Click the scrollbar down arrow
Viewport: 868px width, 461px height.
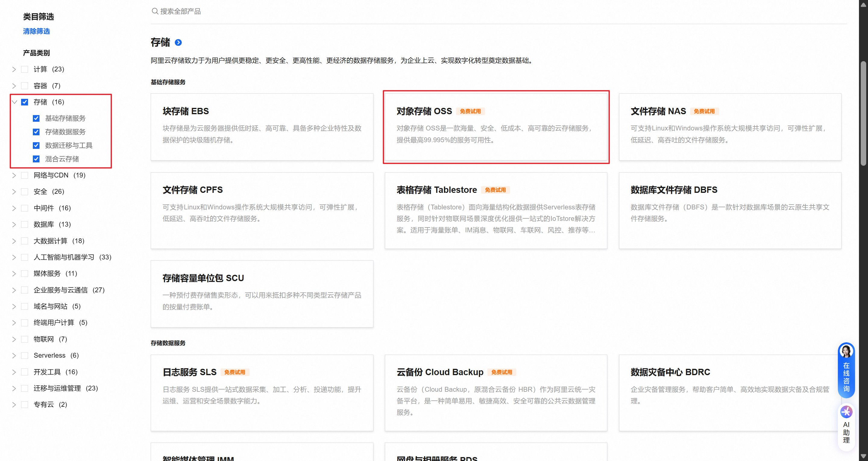point(863,456)
